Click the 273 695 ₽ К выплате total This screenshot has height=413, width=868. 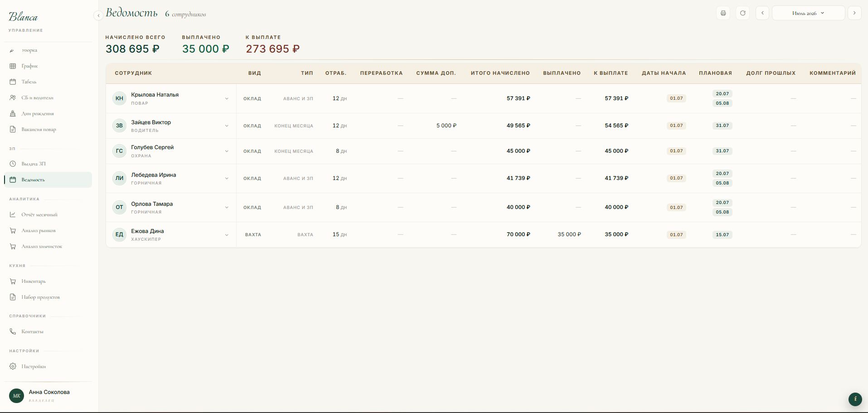tap(273, 49)
